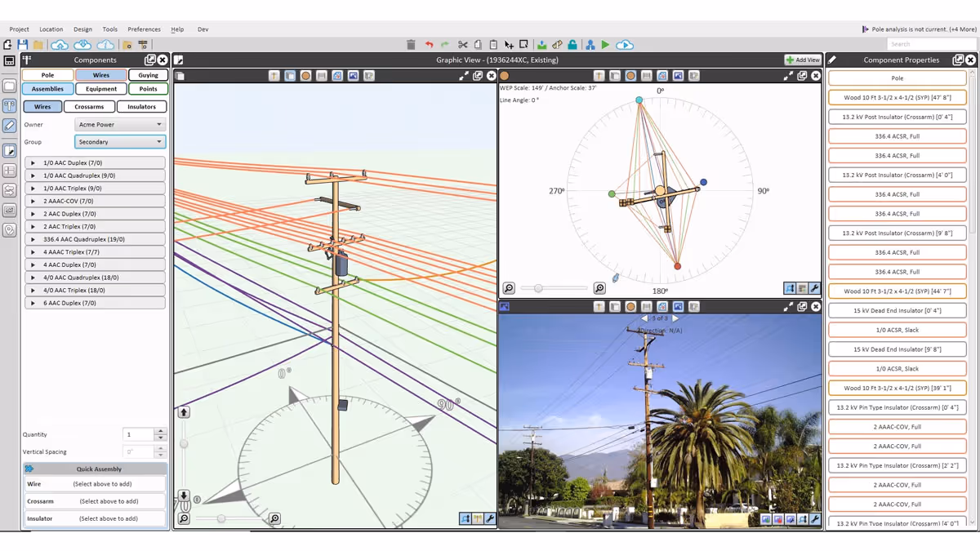980x551 pixels.
Task: Click zoom-in magnifier in the top-down view
Action: tap(599, 288)
